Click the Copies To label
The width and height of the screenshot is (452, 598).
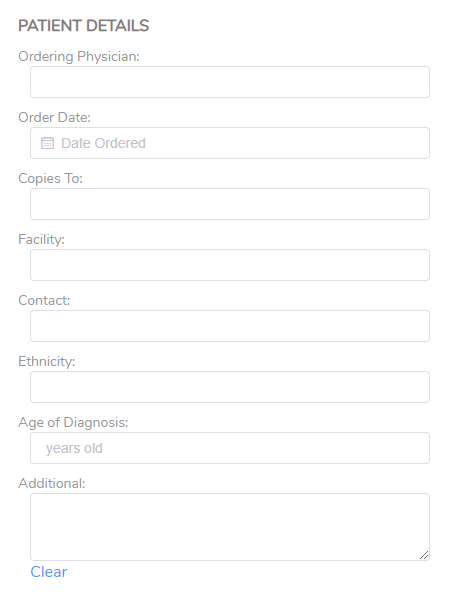(x=50, y=179)
